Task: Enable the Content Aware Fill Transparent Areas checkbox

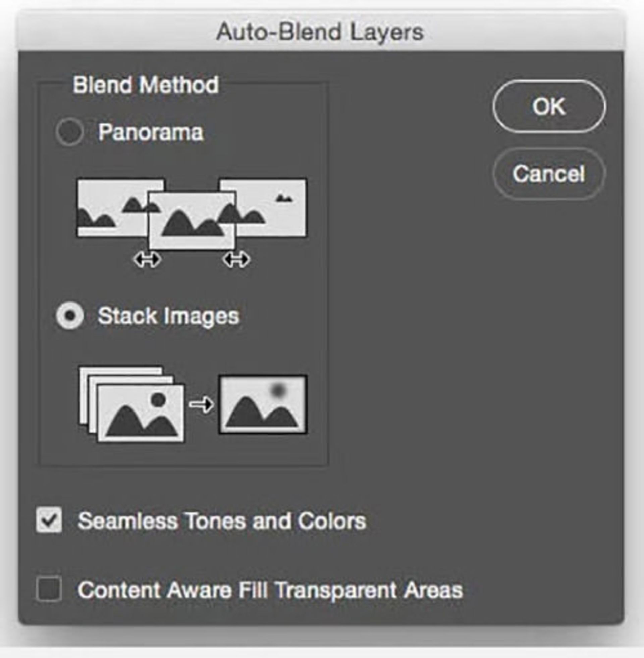Action: click(49, 590)
